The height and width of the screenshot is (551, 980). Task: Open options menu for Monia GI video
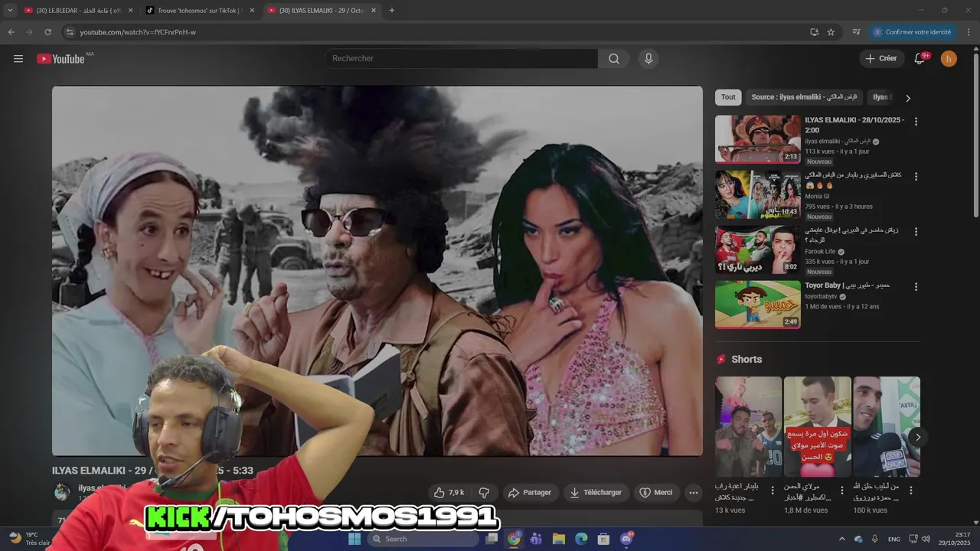[916, 177]
